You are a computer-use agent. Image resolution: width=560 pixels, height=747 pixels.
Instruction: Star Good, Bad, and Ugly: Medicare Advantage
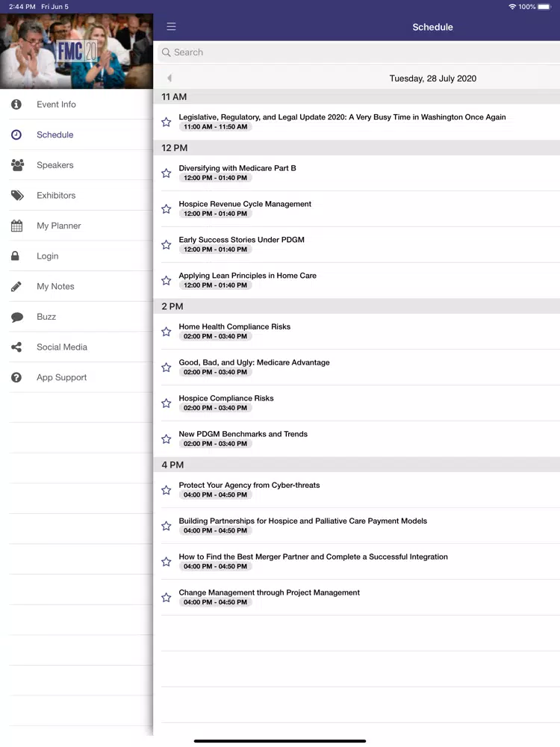pyautogui.click(x=167, y=368)
